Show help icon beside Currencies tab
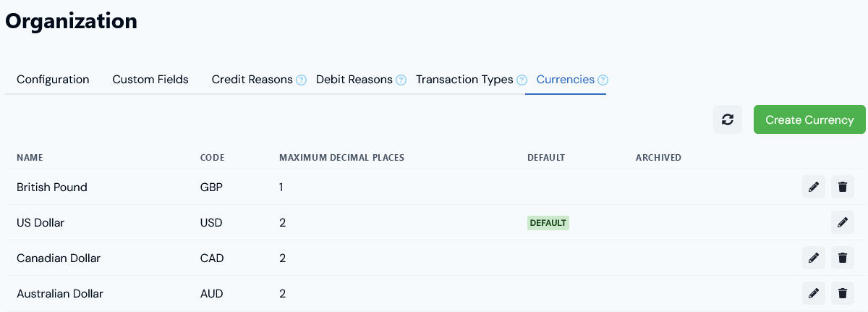 [603, 80]
